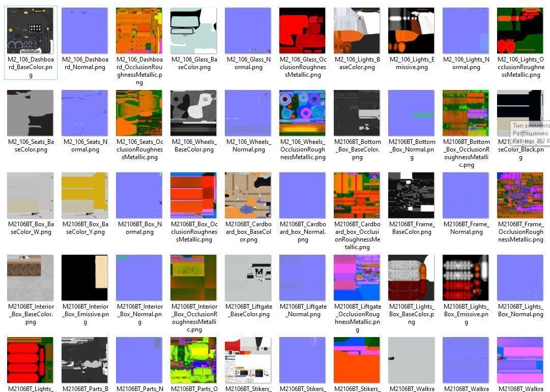This screenshot has width=550, height=392.
Task: Click file name M2106BT_Liftgate_Normal.png
Action: 303,310
